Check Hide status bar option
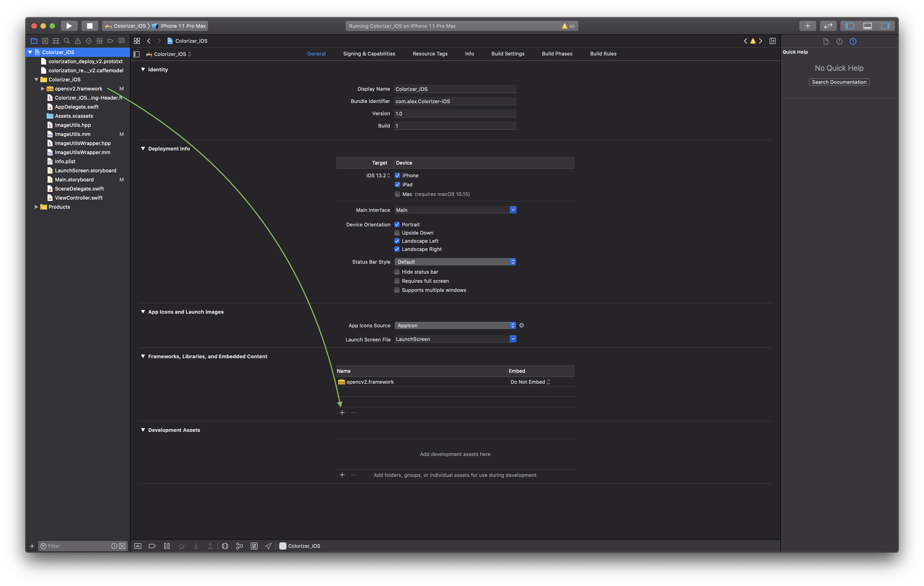Image resolution: width=924 pixels, height=586 pixels. [x=397, y=272]
